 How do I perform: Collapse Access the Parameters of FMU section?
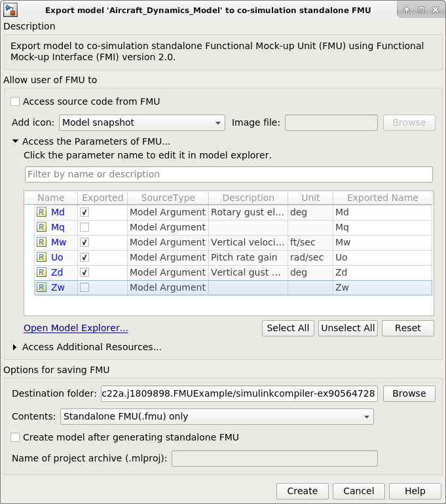click(x=15, y=141)
